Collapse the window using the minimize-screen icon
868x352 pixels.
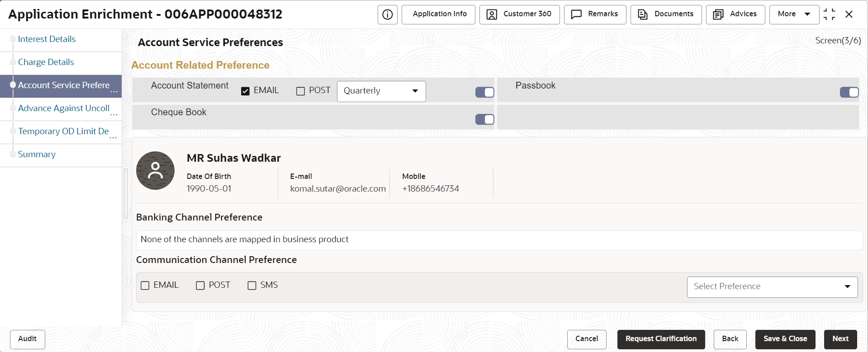pos(830,14)
